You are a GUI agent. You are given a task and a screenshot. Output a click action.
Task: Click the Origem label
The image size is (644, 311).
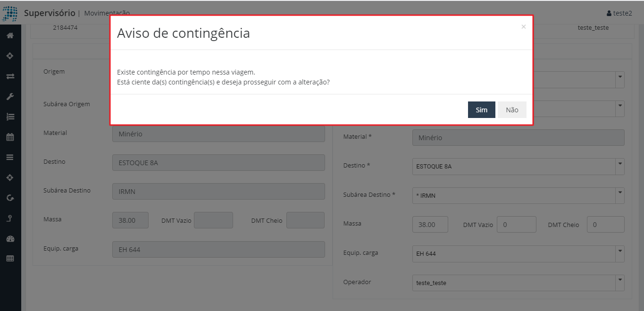pyautogui.click(x=54, y=72)
